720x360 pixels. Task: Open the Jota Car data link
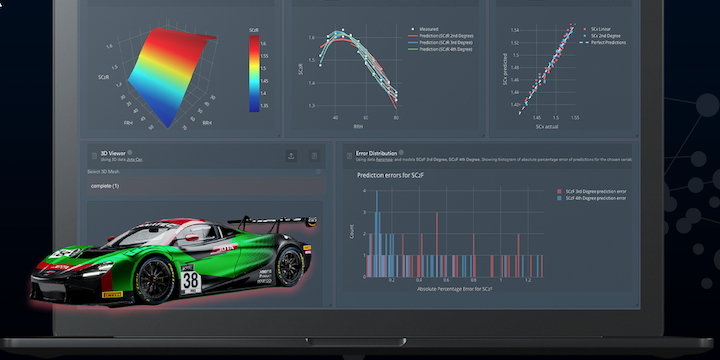point(135,160)
